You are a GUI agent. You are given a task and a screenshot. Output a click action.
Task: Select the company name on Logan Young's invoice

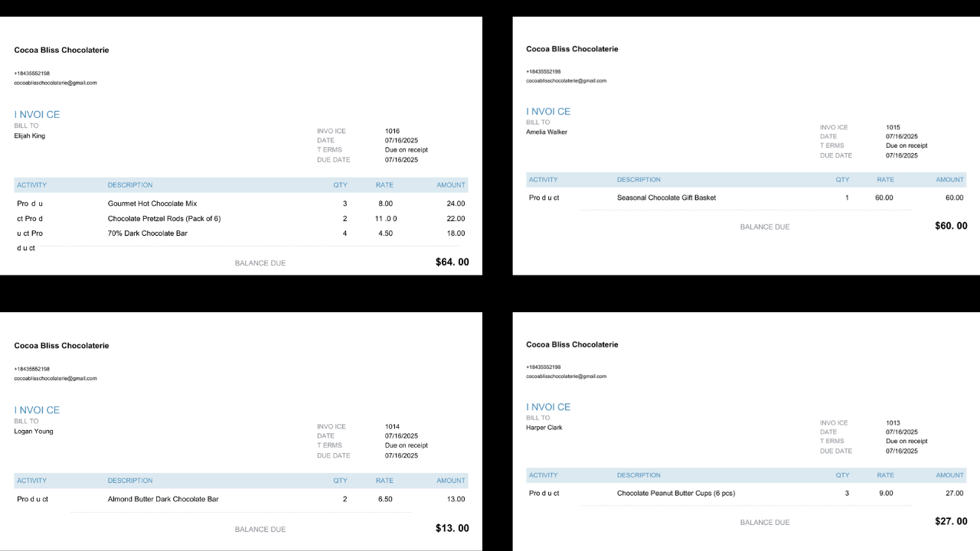coord(61,346)
